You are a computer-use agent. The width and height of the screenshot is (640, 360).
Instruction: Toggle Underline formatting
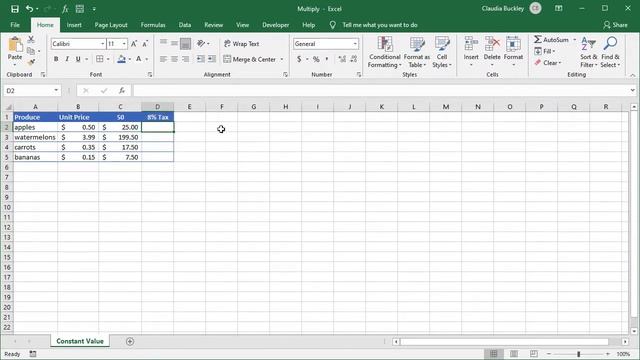(78, 59)
